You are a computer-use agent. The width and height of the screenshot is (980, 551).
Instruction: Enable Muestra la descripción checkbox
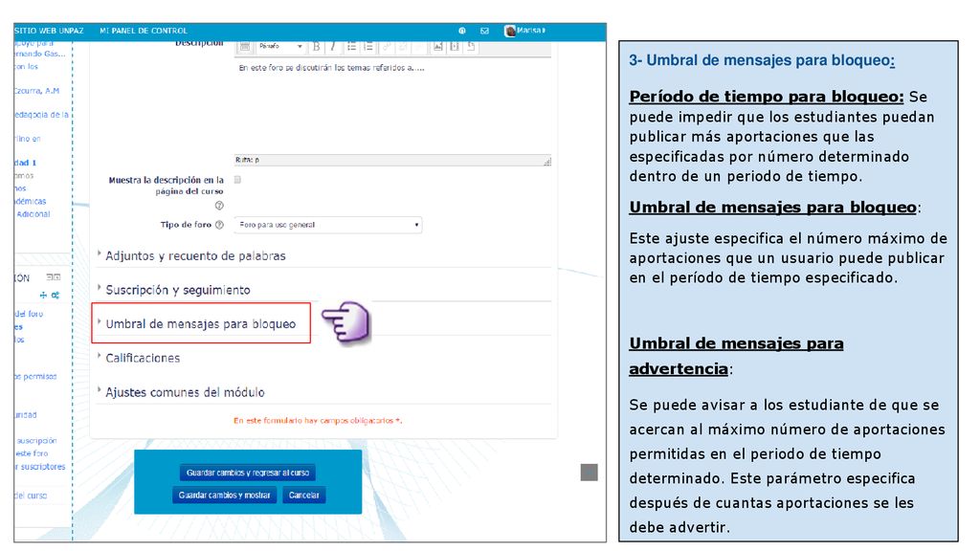pos(237,180)
